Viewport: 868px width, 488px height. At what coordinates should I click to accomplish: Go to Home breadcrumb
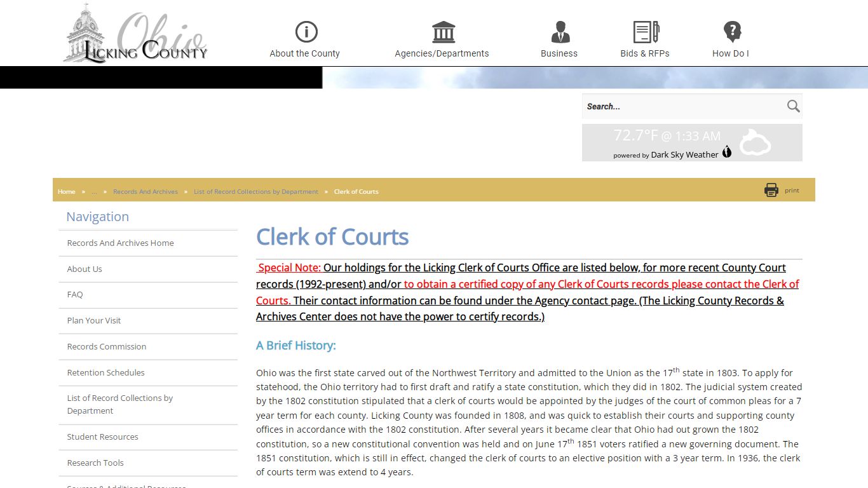(66, 191)
